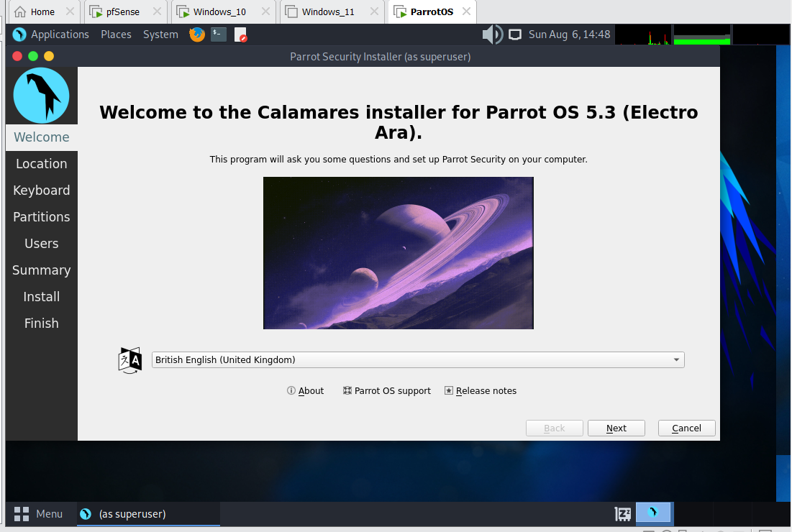
Task: Click the Parrot logo in installer sidebar
Action: coord(42,96)
